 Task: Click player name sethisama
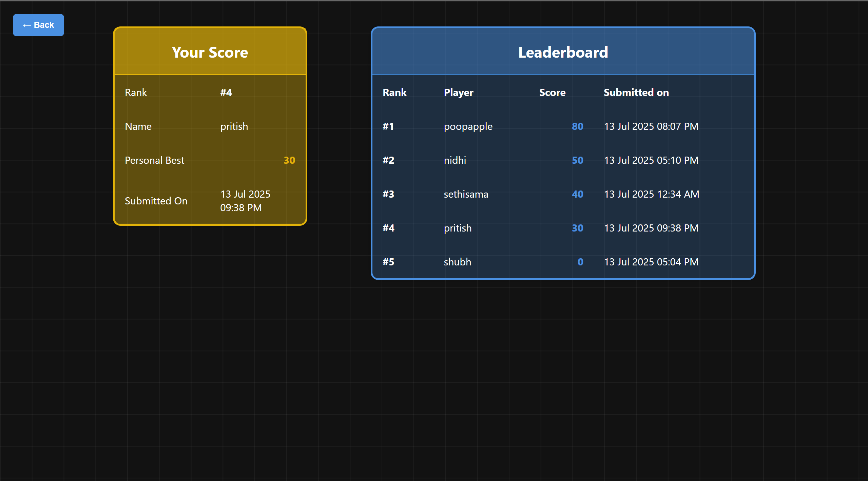pyautogui.click(x=466, y=194)
